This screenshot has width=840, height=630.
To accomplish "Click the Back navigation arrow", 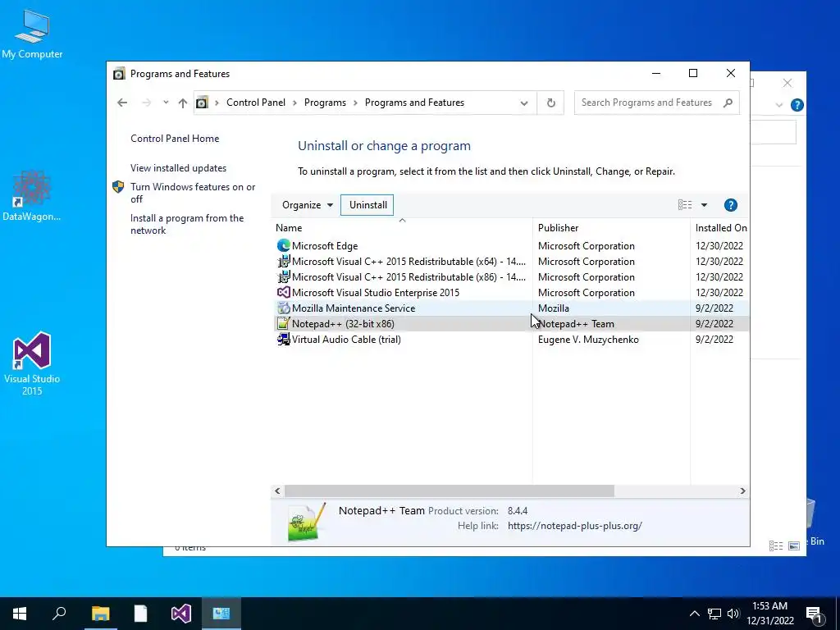I will [x=122, y=103].
